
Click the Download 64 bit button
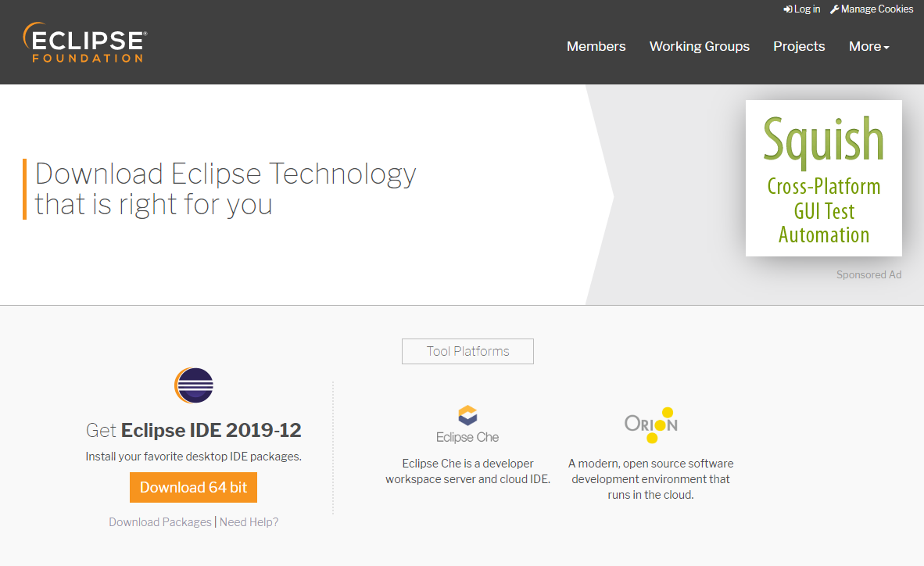pyautogui.click(x=193, y=487)
